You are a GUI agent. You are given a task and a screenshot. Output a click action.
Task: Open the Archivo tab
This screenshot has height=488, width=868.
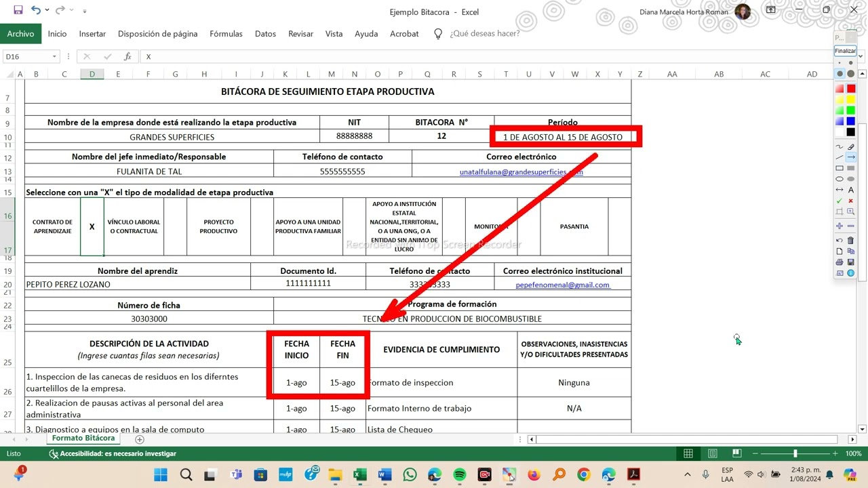pyautogui.click(x=21, y=34)
